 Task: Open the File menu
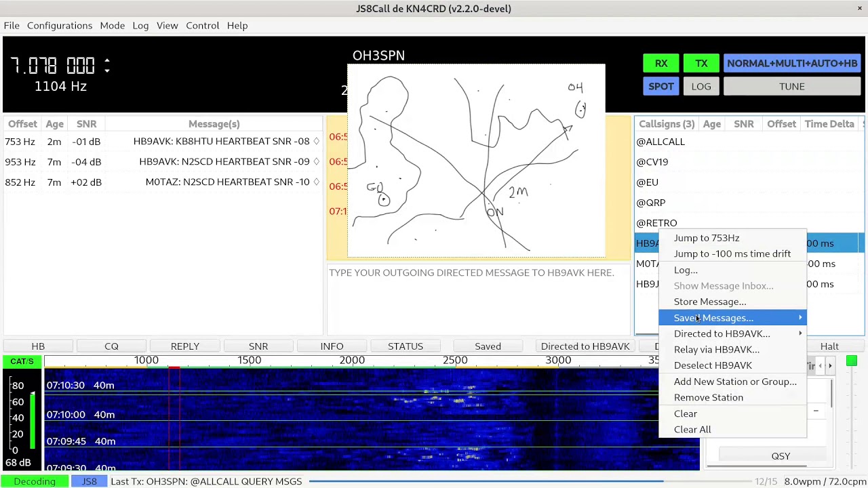click(x=12, y=25)
